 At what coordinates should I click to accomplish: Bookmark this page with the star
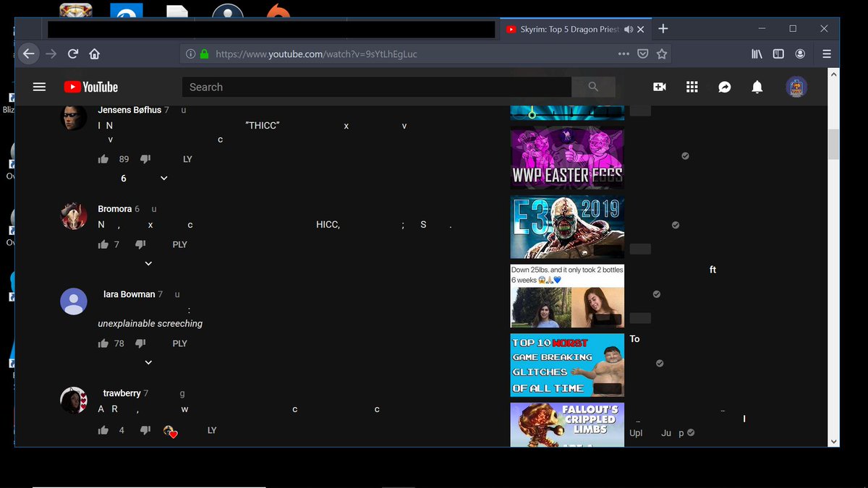click(661, 53)
